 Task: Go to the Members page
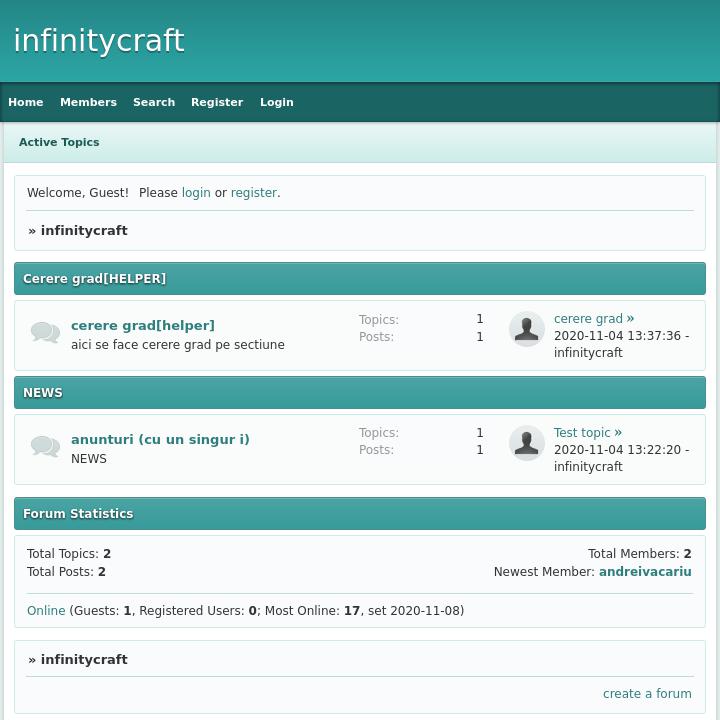(x=88, y=102)
